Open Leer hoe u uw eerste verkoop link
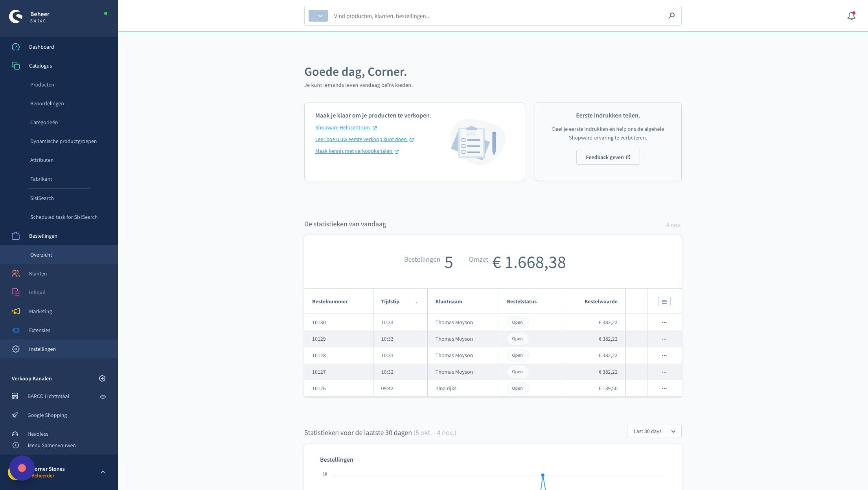Screen dimensions: 868x490 (364, 139)
